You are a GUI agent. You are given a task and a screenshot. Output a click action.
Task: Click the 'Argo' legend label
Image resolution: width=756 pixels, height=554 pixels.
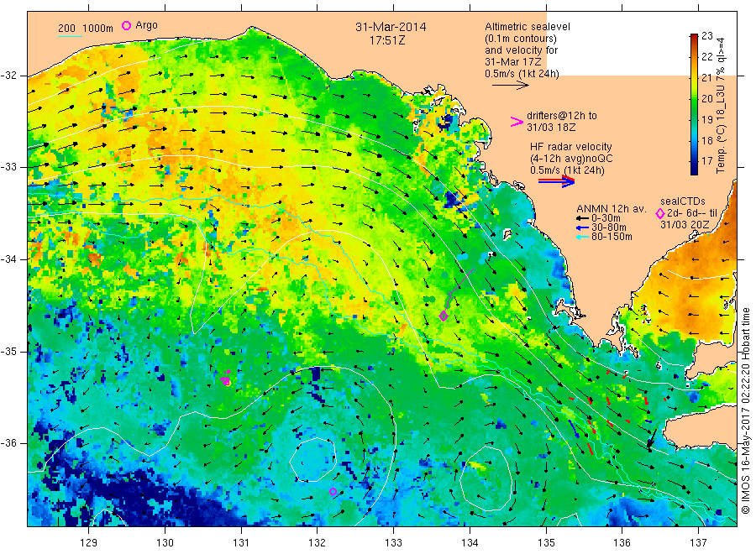tap(146, 25)
